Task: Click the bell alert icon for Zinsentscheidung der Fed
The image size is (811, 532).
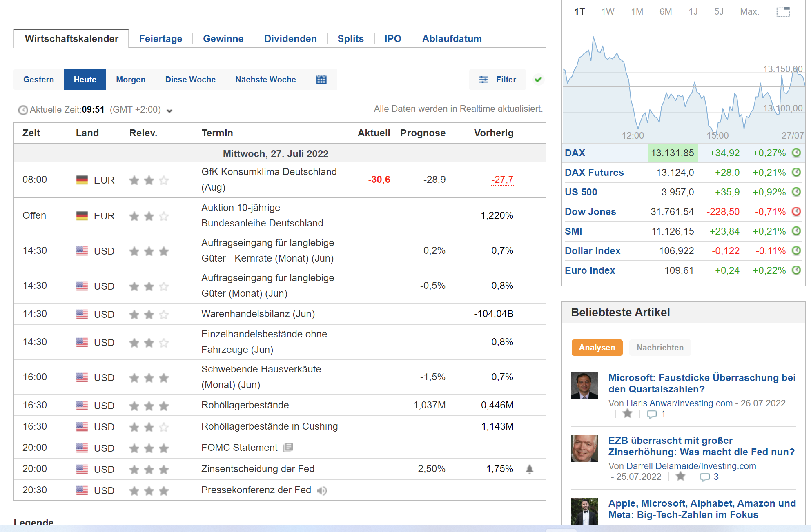Action: (x=530, y=469)
